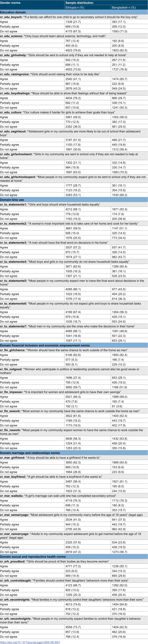The image size is (148, 644).
Task: Select the cr_edu_science statement text
Action: tap(53, 36)
